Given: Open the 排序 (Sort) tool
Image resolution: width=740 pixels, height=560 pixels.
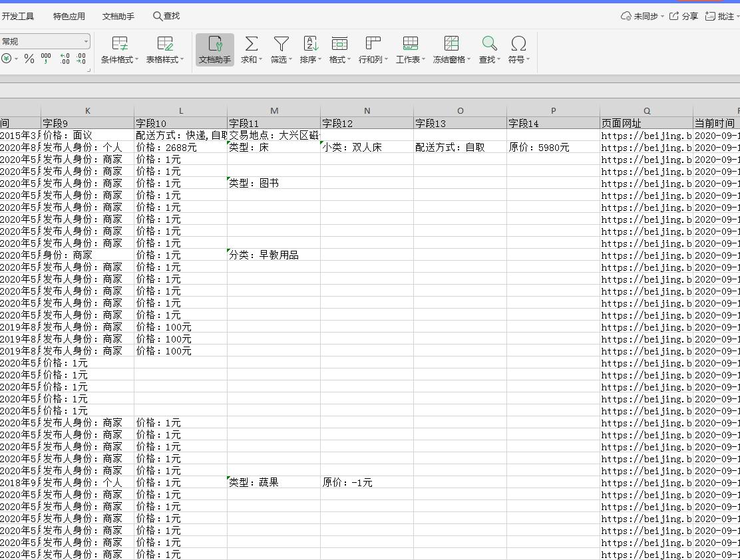Looking at the screenshot, I should (309, 50).
